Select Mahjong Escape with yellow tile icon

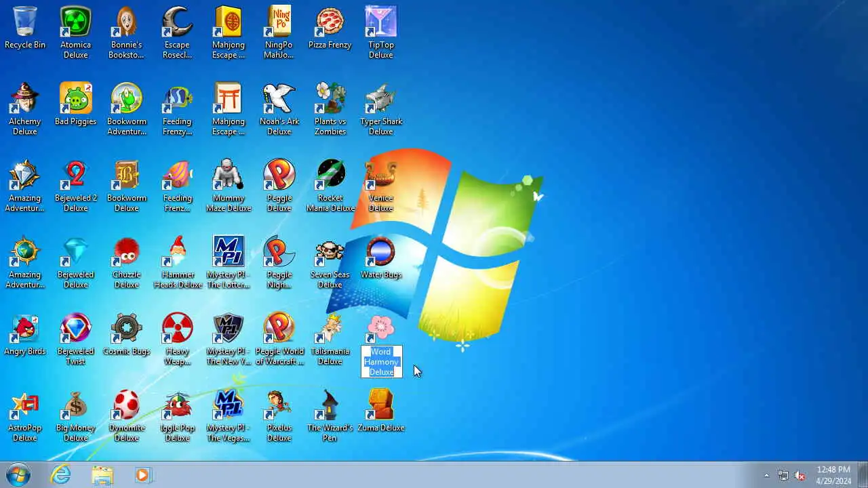[x=229, y=22]
